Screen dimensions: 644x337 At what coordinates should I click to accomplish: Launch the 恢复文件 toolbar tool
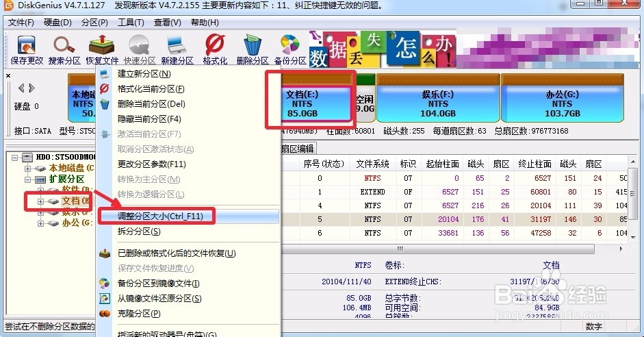(x=102, y=50)
